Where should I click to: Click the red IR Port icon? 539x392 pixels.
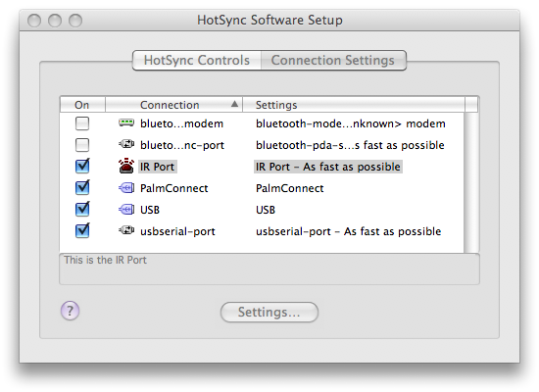tap(126, 166)
